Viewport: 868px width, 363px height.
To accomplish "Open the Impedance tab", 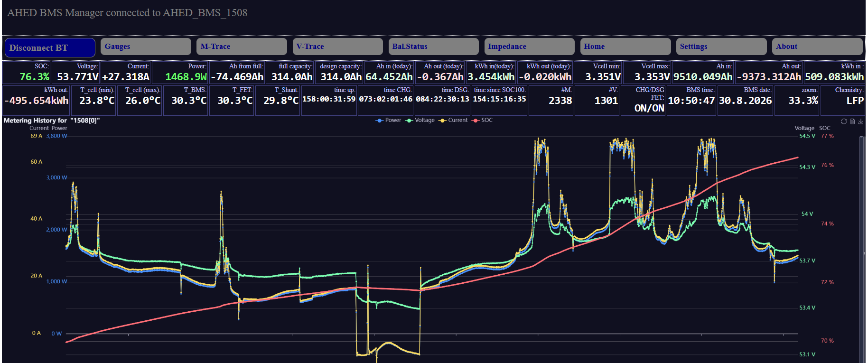I will tap(529, 47).
